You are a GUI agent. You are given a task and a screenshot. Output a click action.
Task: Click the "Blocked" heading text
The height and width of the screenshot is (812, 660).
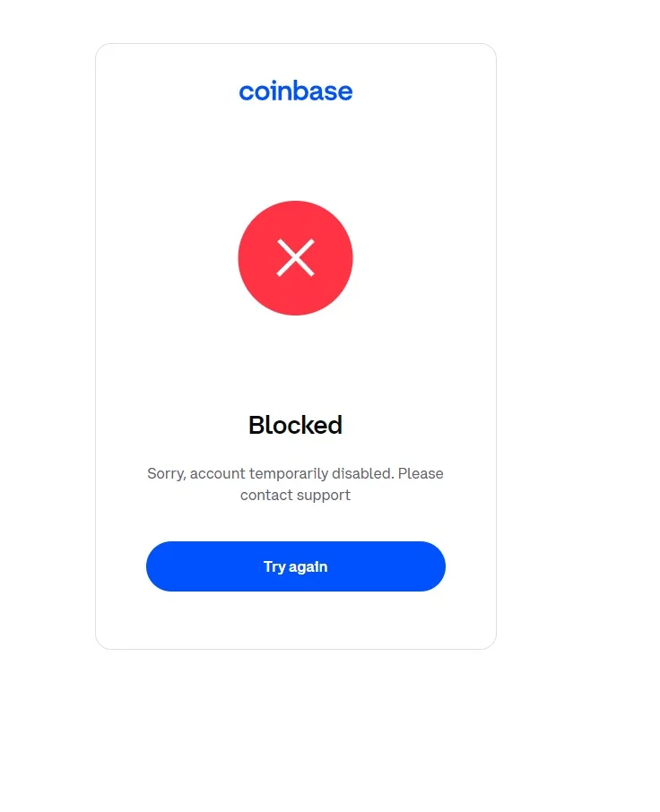[295, 425]
